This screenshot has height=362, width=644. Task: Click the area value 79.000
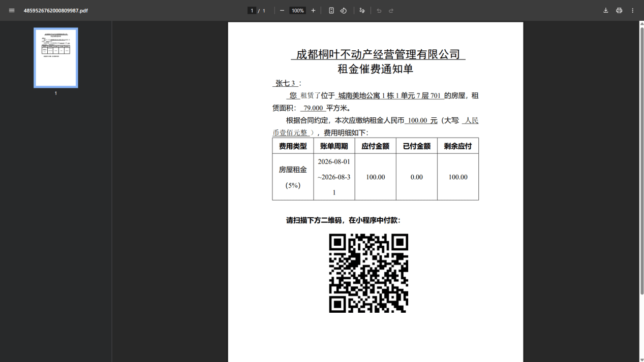(x=313, y=108)
